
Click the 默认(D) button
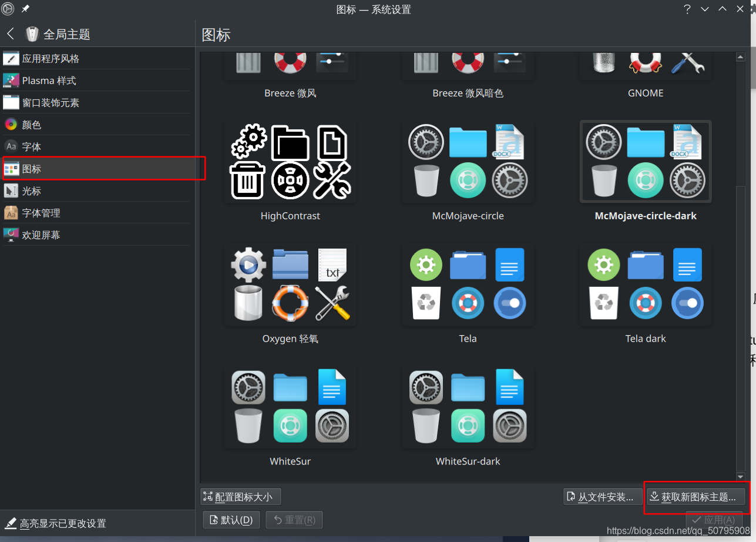(x=231, y=520)
